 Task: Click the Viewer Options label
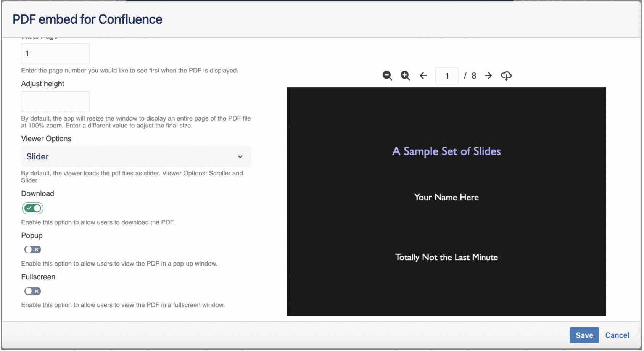coord(46,138)
